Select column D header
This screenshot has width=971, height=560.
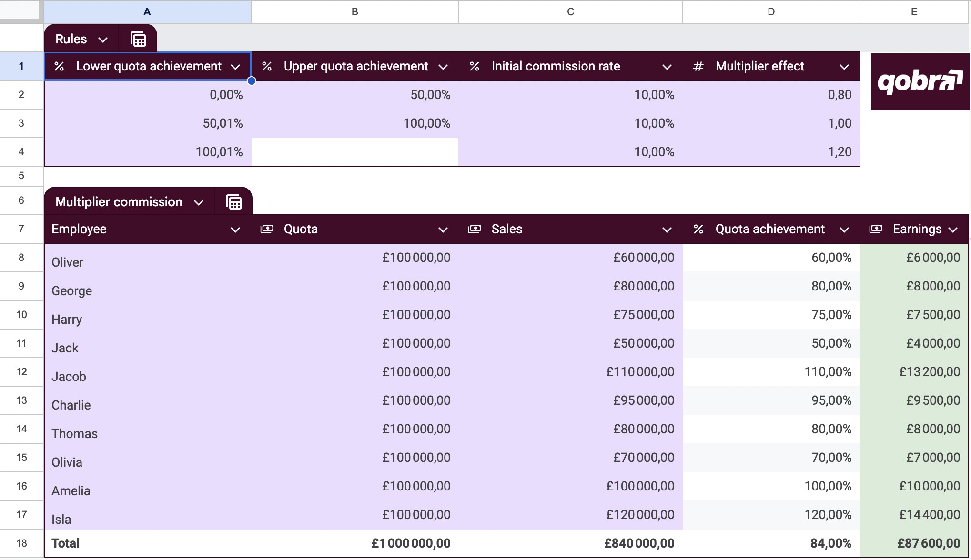pos(771,12)
